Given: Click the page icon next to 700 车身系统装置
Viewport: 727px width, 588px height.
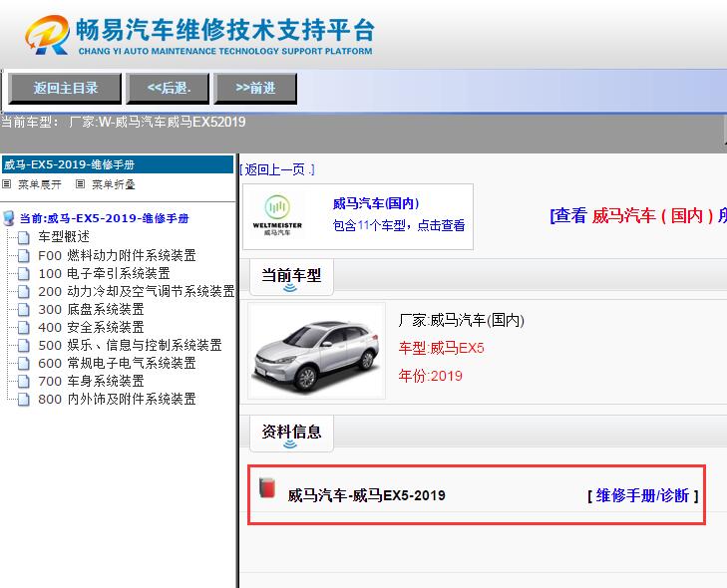Looking at the screenshot, I should tap(24, 382).
